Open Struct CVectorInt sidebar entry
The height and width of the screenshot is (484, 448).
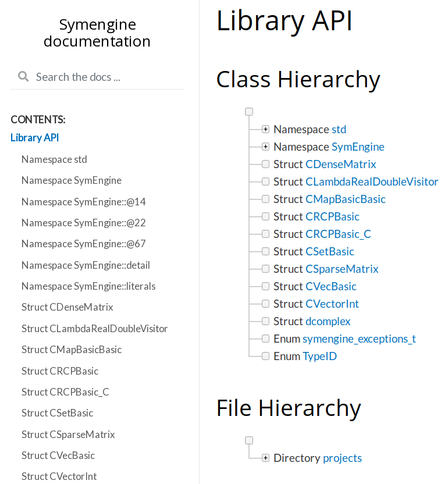pos(59,476)
